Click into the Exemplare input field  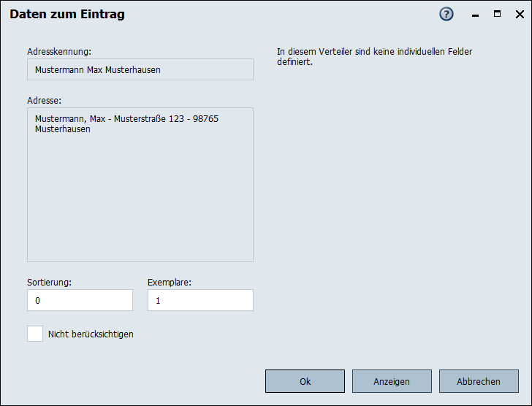pyautogui.click(x=200, y=300)
